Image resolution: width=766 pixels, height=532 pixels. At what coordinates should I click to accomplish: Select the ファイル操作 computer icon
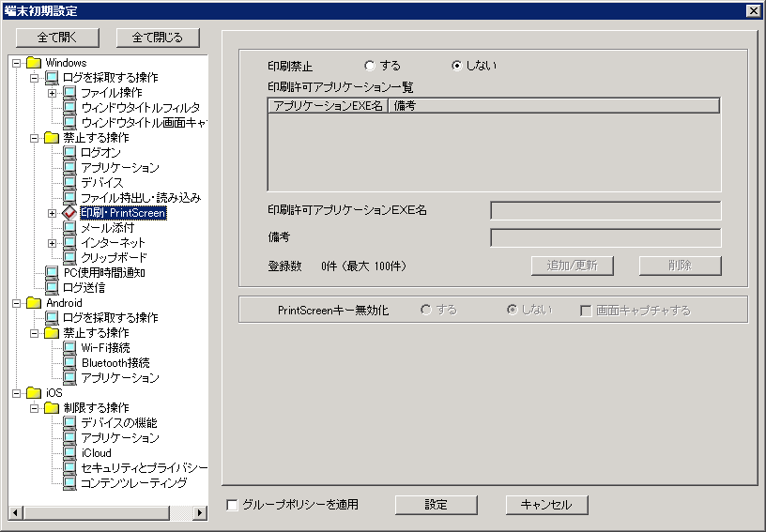[69, 93]
